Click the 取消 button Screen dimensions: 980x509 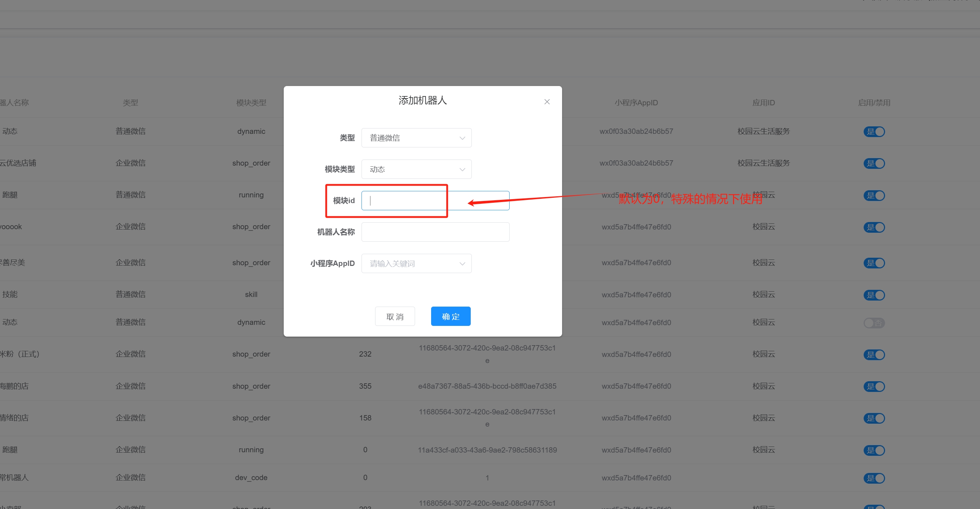click(x=395, y=317)
